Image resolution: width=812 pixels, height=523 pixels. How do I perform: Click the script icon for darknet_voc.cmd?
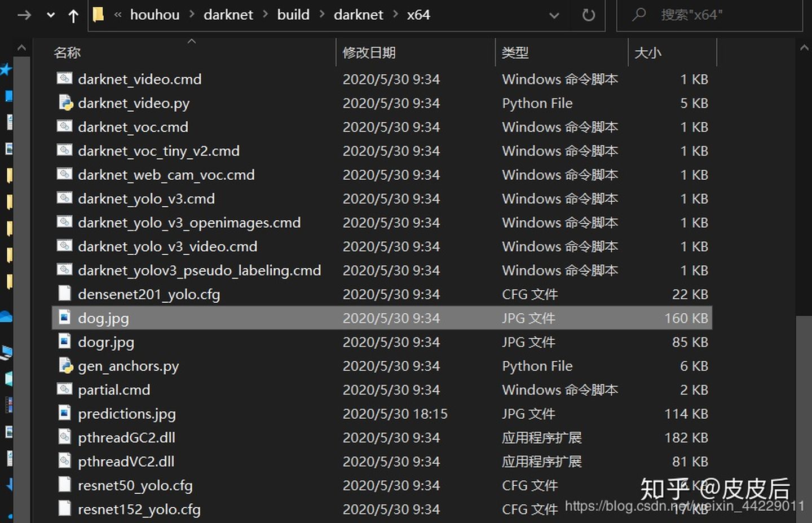[65, 127]
